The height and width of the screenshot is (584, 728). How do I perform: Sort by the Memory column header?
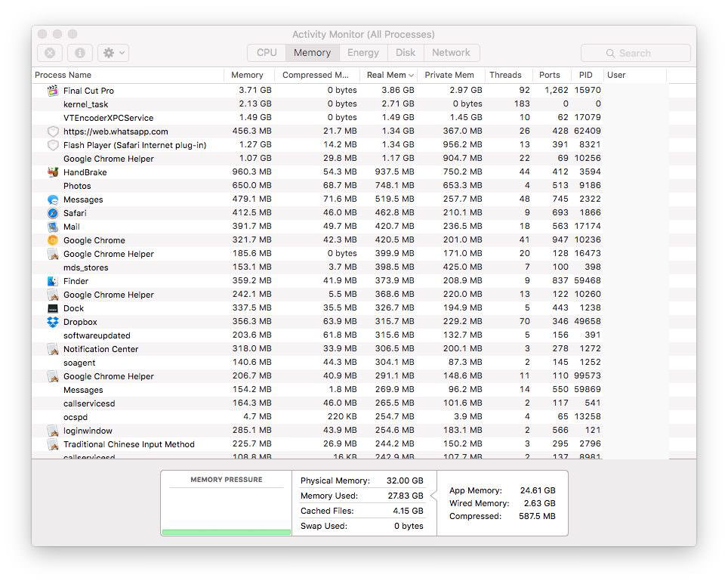(249, 76)
